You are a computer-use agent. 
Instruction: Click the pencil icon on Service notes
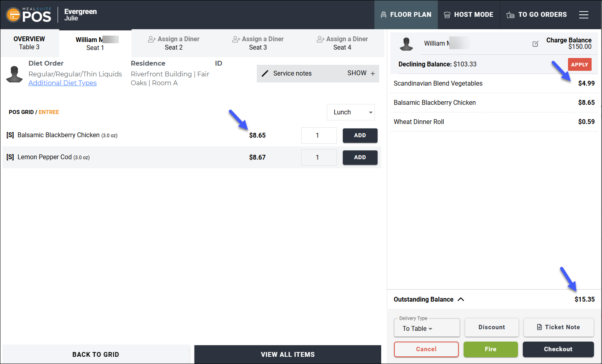(x=265, y=74)
